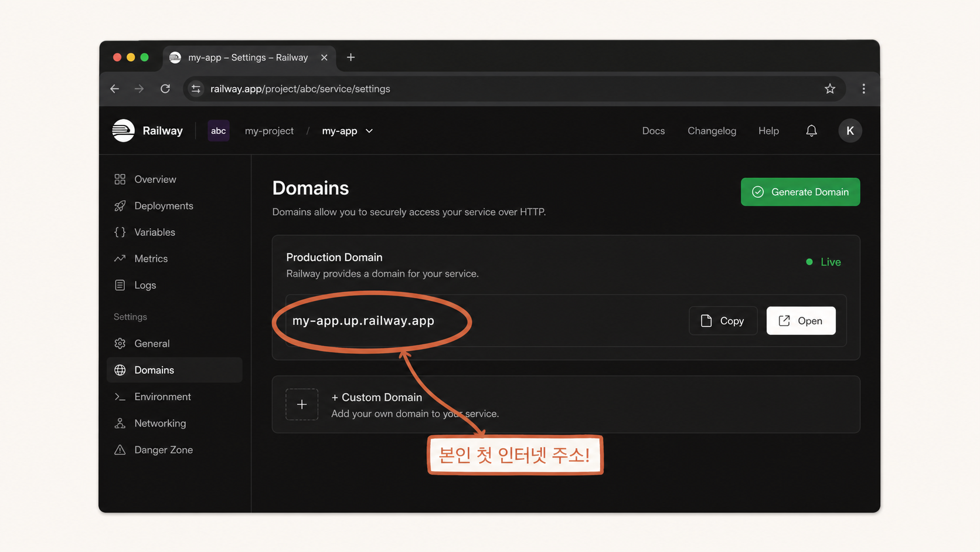View site information icon in address bar
980x552 pixels.
(196, 89)
